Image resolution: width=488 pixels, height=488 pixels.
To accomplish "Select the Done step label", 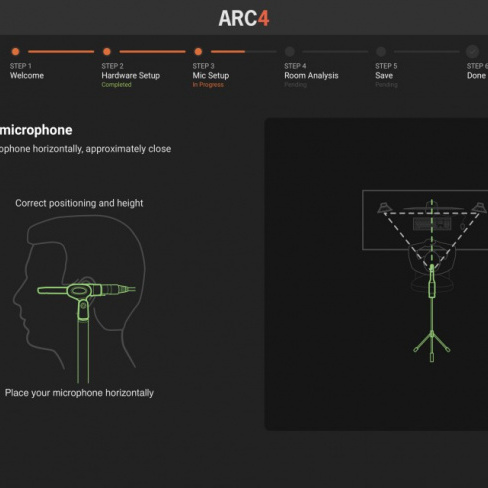I will 476,76.
